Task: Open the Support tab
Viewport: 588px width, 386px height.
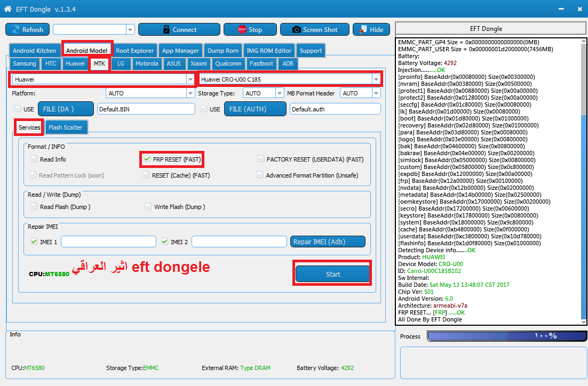Action: [311, 51]
